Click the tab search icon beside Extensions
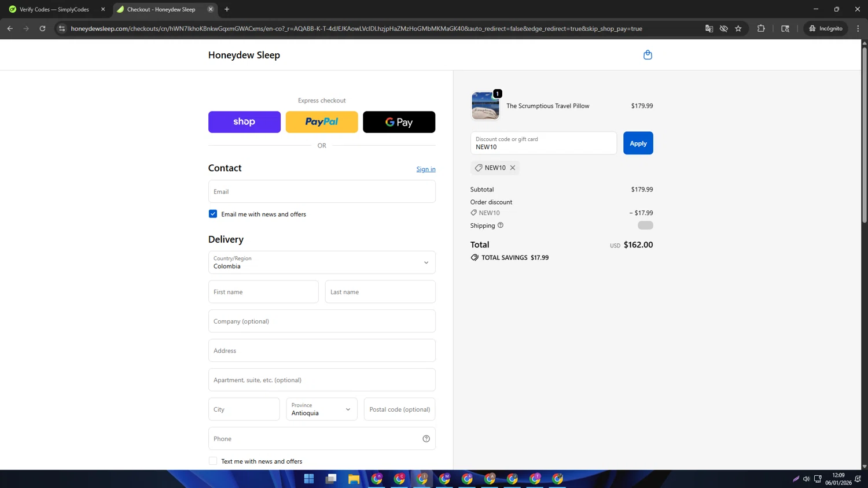This screenshot has width=868, height=488. pyautogui.click(x=785, y=28)
